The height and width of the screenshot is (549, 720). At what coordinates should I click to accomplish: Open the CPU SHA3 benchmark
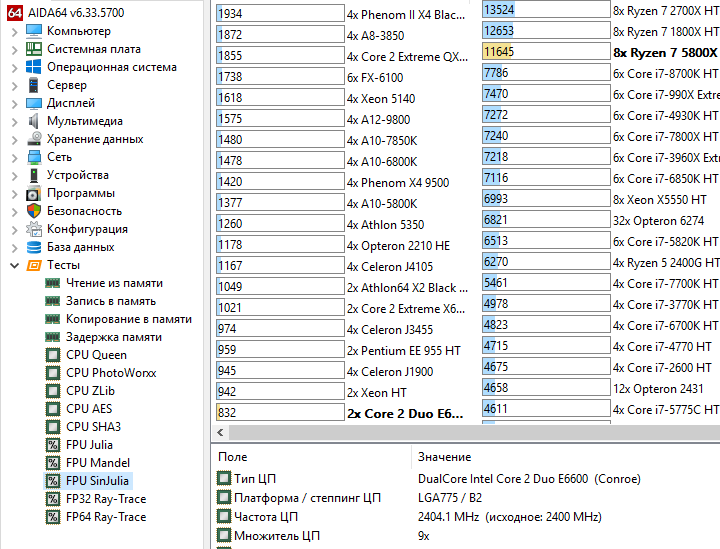(x=93, y=426)
